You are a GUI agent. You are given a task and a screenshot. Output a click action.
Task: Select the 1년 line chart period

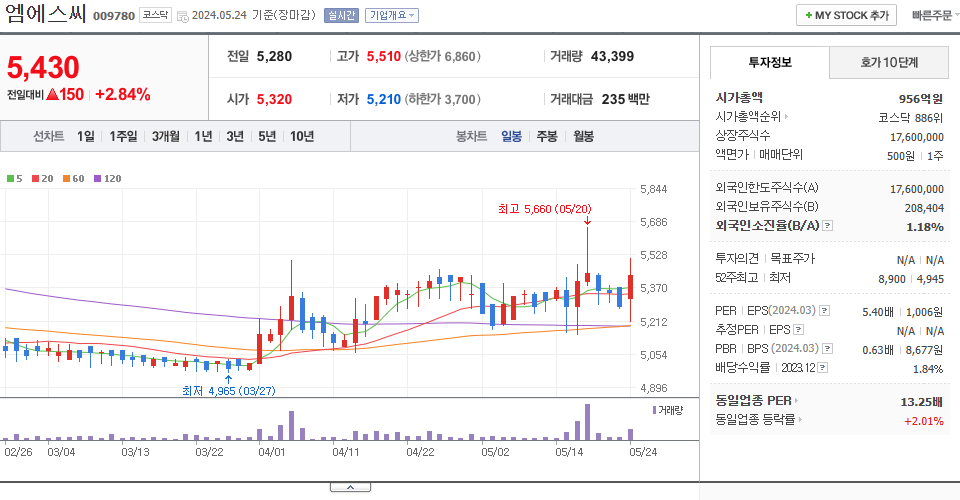[203, 136]
